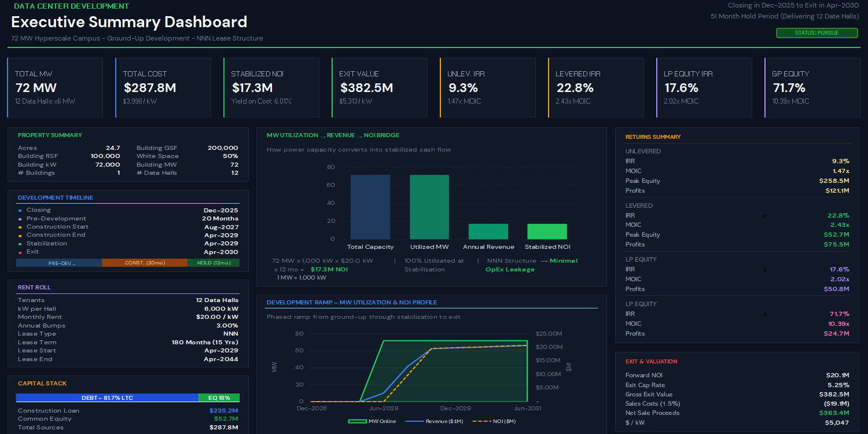The width and height of the screenshot is (868, 434).
Task: Select the Construction Loan $235.2M value
Action: click(224, 410)
